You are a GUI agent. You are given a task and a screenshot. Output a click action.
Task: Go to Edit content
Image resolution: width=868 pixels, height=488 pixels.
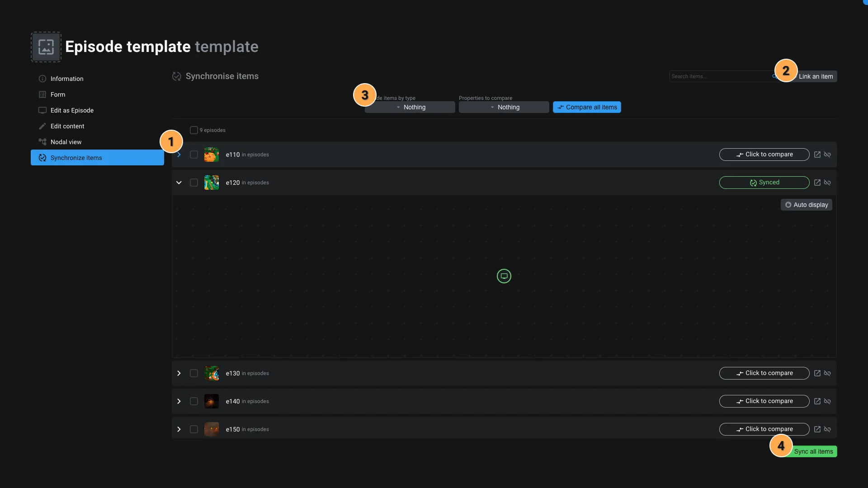pos(97,126)
